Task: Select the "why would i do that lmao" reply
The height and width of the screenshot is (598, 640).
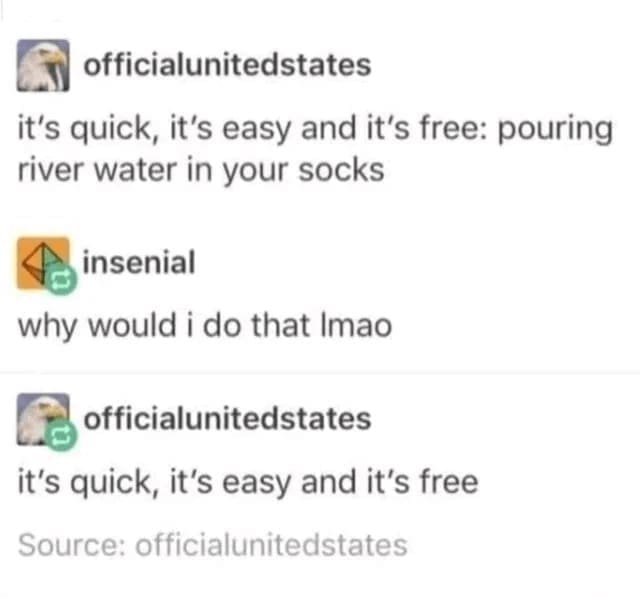Action: click(205, 327)
